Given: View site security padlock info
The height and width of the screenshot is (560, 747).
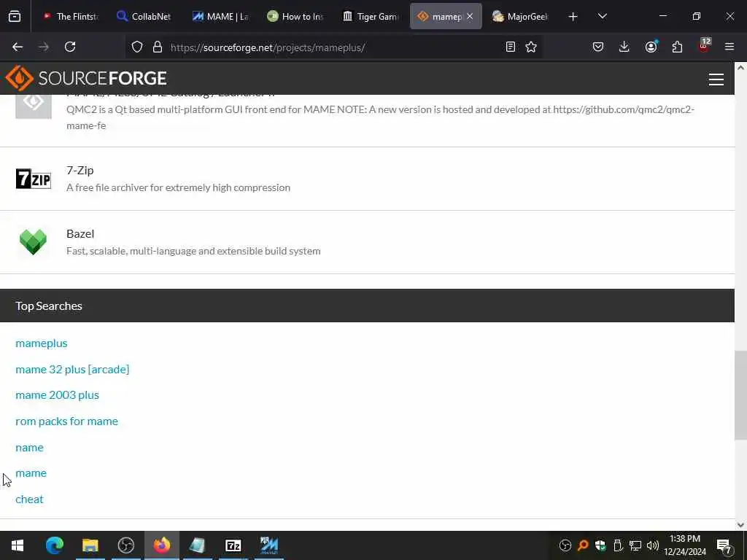Looking at the screenshot, I should point(158,47).
